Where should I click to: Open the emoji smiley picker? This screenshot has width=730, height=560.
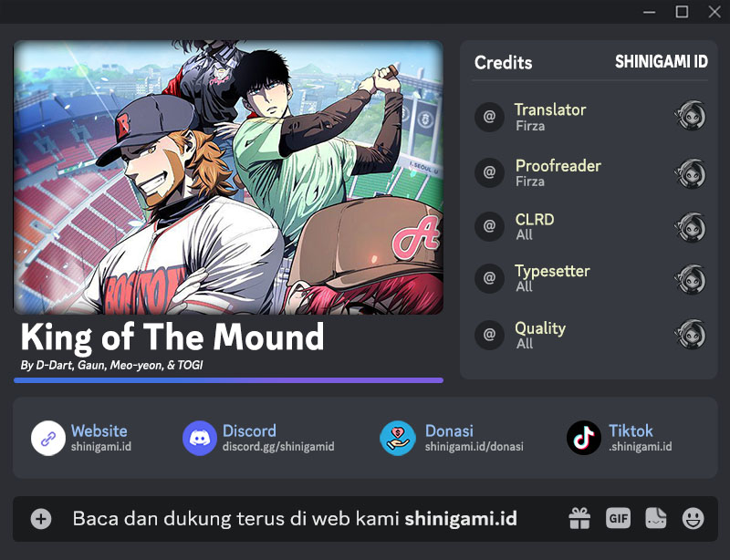pyautogui.click(x=693, y=518)
